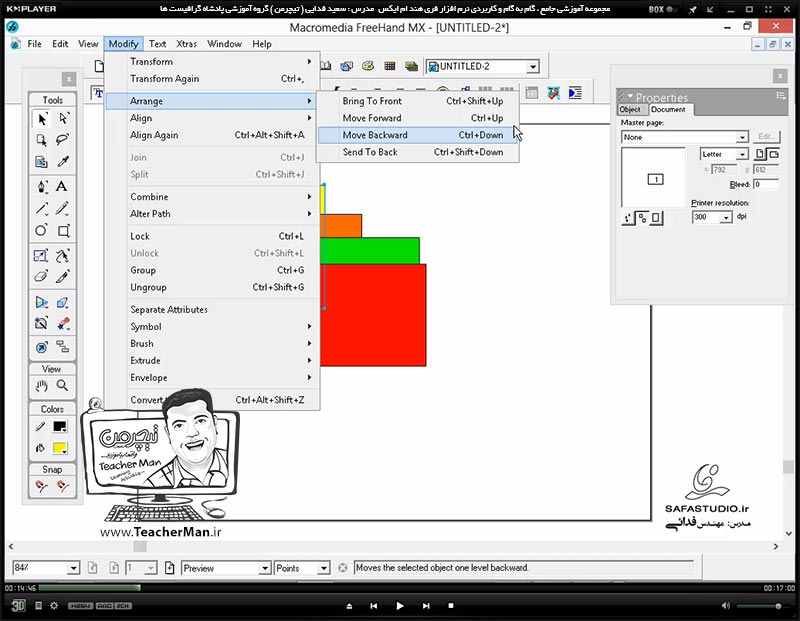Activate the Pen tool
The image size is (800, 621).
tap(42, 186)
